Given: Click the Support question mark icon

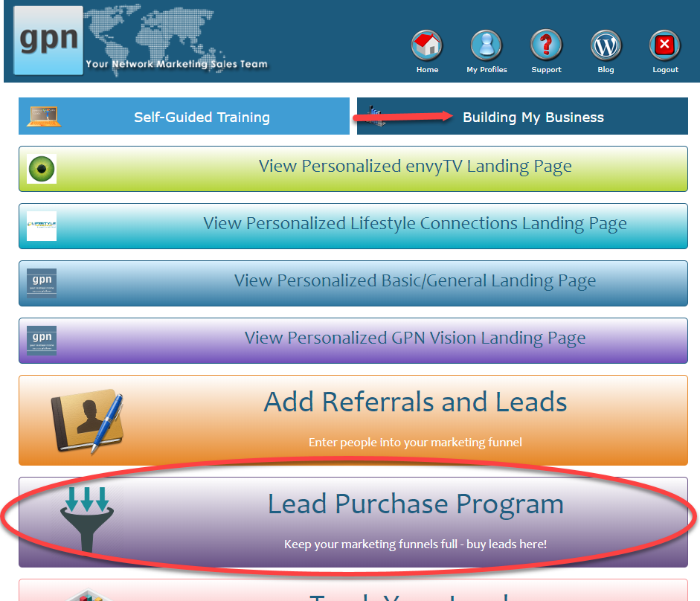Looking at the screenshot, I should (x=546, y=45).
